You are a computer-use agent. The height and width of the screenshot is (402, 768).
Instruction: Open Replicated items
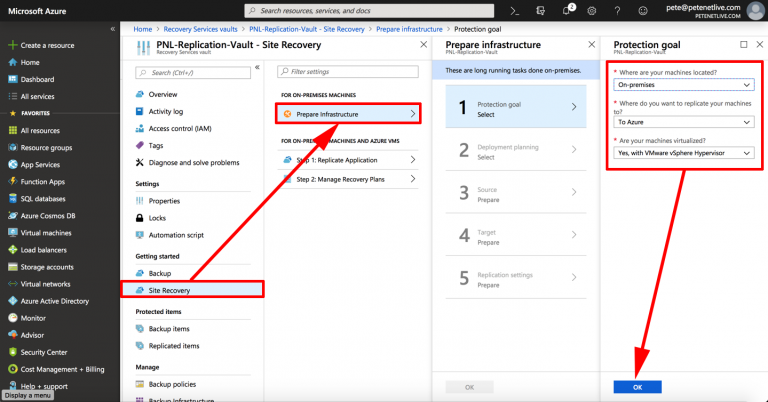tap(174, 346)
